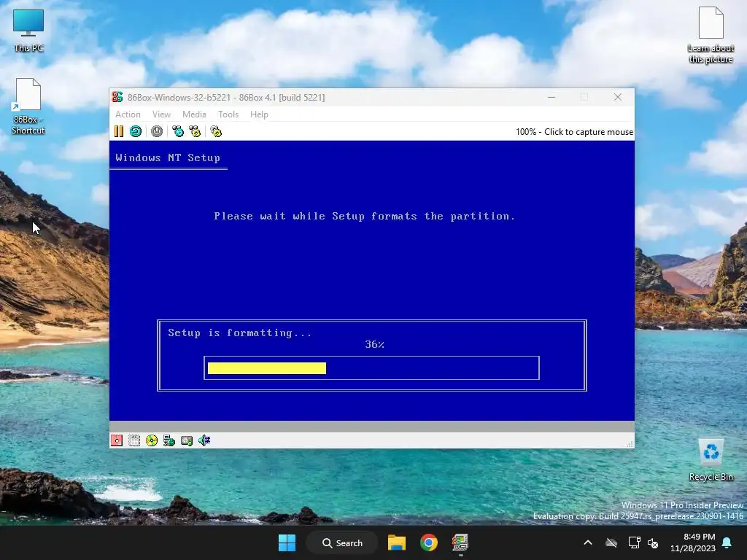The image size is (747, 560).
Task: Click the 36% progress percentage text
Action: 374,344
